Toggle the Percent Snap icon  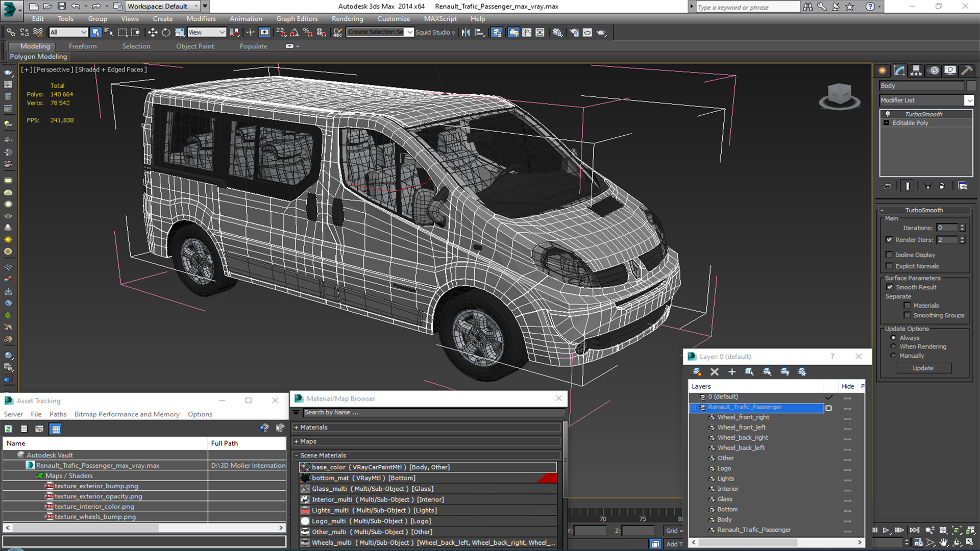(x=308, y=32)
